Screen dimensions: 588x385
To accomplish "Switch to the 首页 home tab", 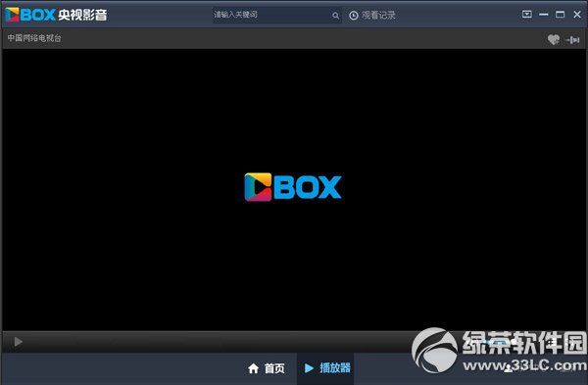I will [x=267, y=368].
